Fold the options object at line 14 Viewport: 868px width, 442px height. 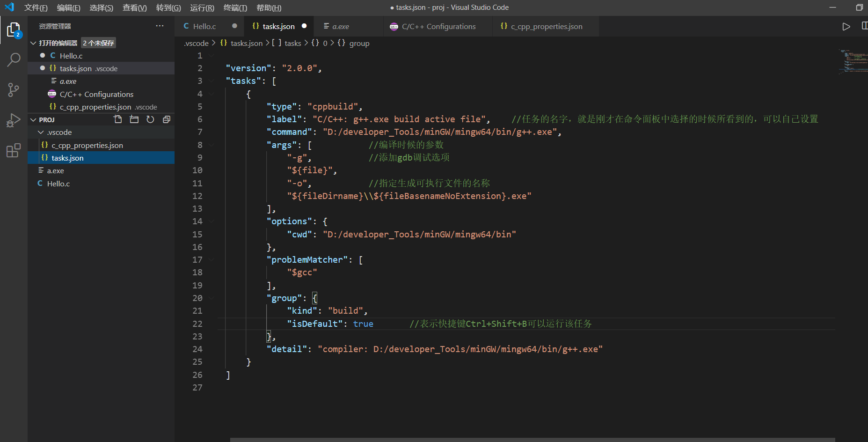pos(212,221)
